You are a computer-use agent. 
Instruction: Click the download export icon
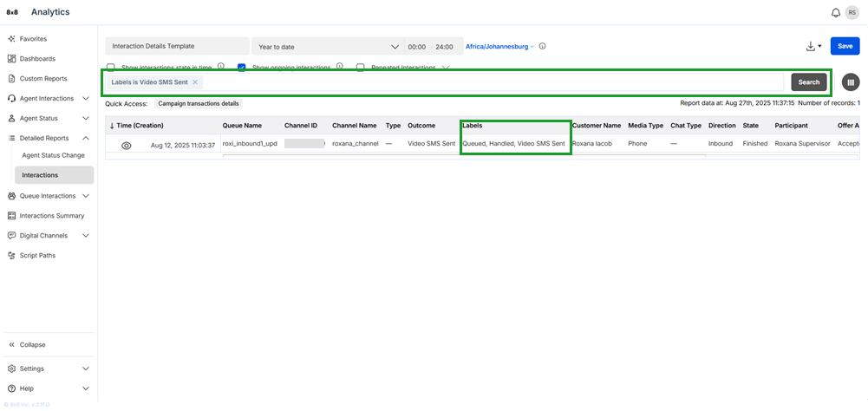811,47
